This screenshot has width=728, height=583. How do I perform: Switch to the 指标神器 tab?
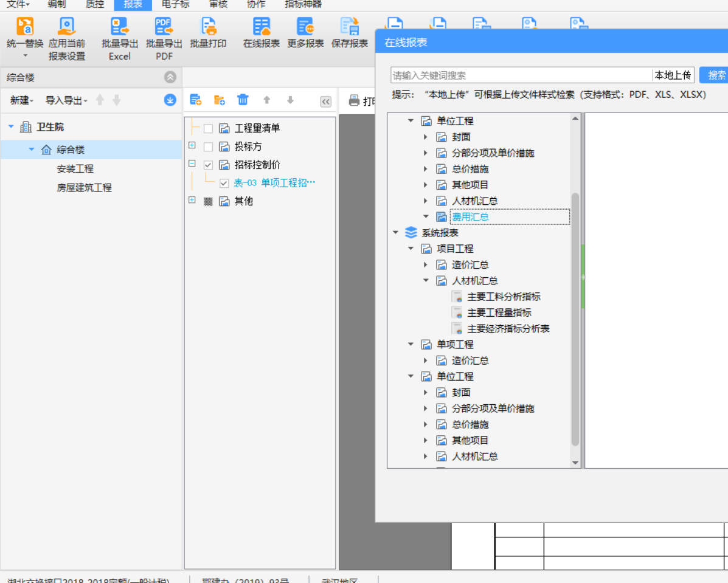pos(303,4)
